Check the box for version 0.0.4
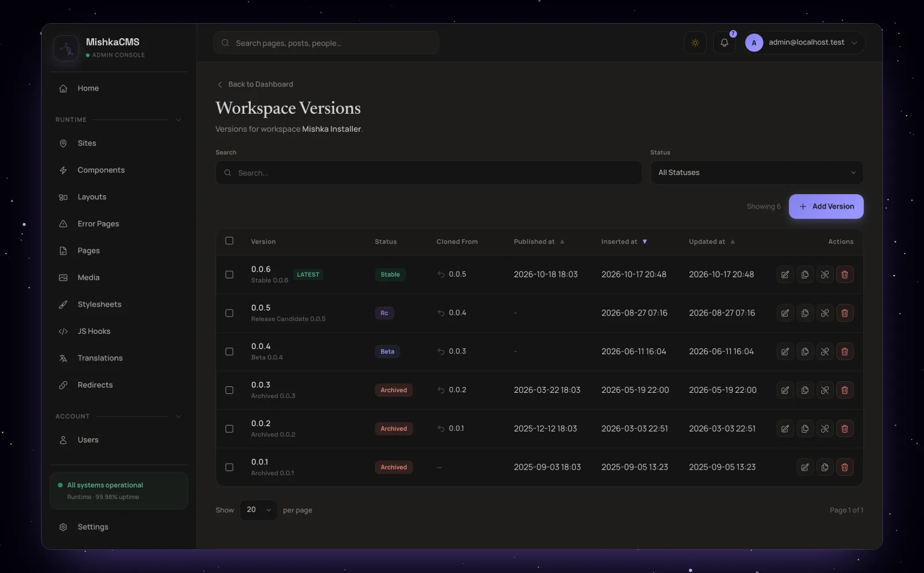 pos(229,351)
